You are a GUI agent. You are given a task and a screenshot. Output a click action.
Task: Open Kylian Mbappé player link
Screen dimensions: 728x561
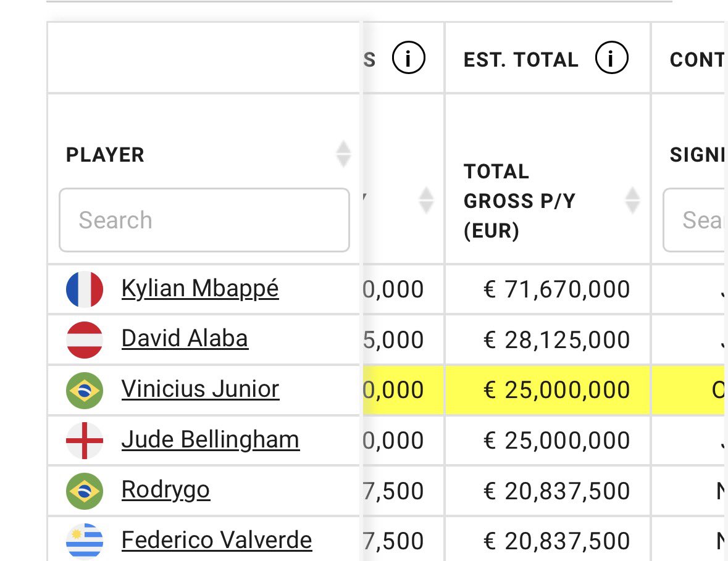point(200,289)
